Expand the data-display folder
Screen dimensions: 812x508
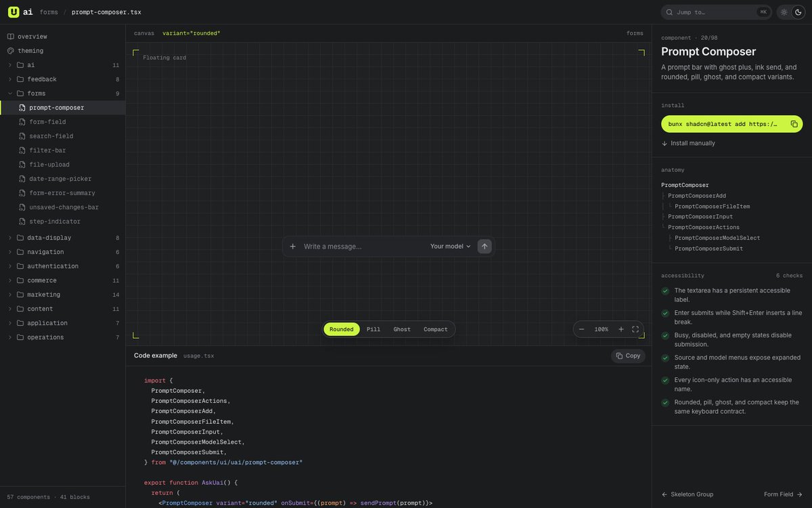click(62, 238)
